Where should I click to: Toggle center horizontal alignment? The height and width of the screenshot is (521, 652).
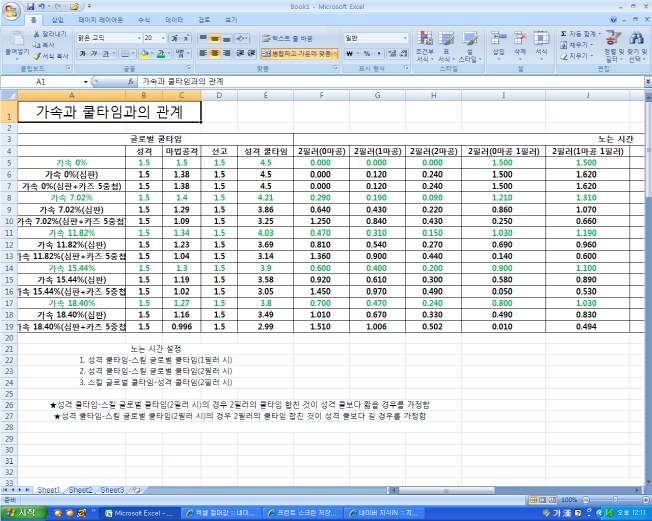point(215,53)
